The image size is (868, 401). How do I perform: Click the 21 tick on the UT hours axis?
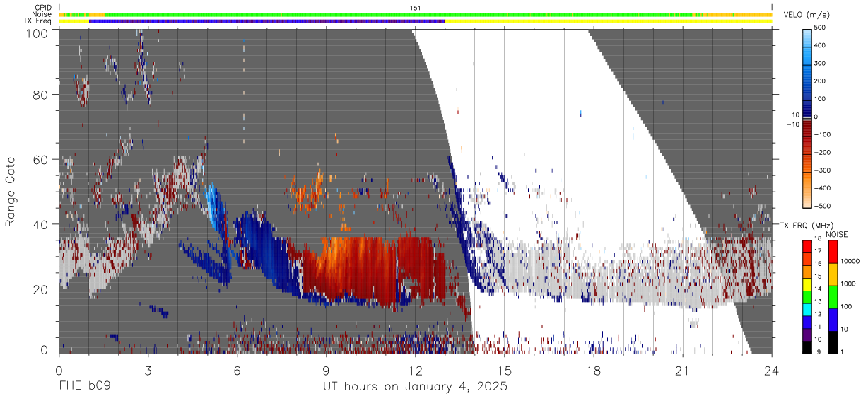click(683, 371)
